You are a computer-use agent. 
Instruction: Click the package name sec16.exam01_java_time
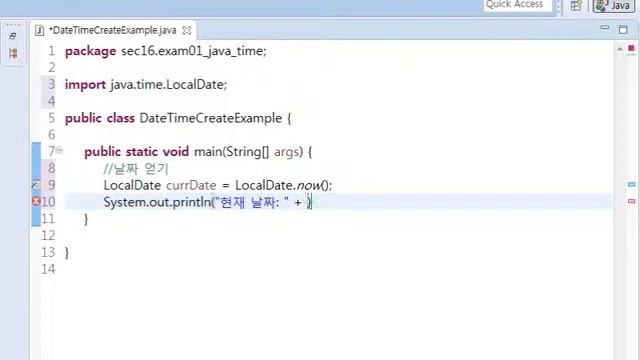pyautogui.click(x=192, y=51)
